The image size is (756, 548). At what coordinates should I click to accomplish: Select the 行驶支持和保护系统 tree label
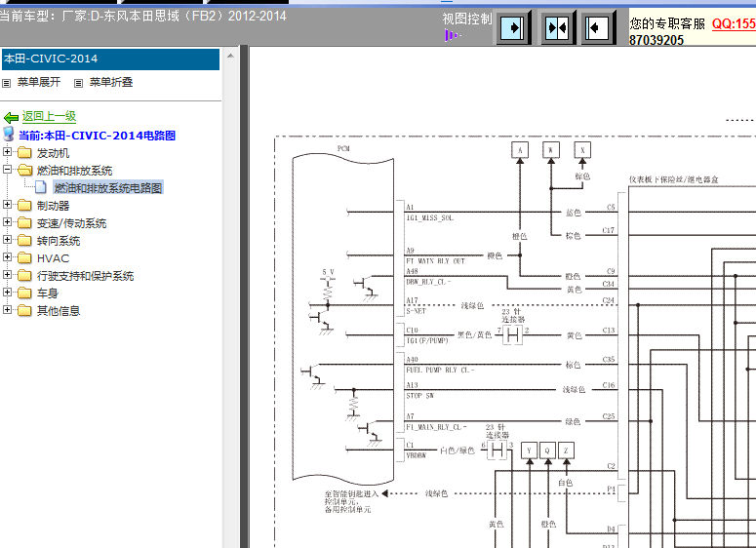pos(85,276)
